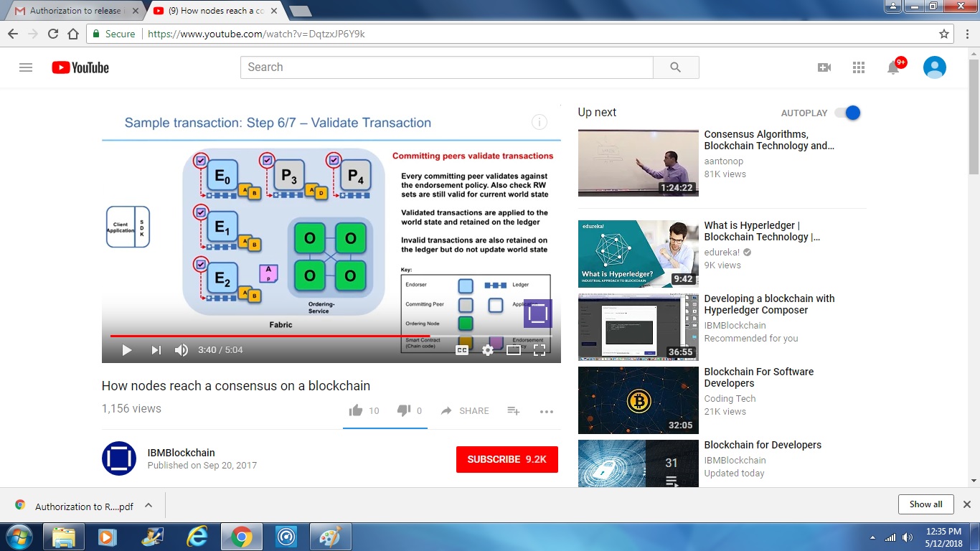Image resolution: width=980 pixels, height=551 pixels.
Task: Switch to theater mode
Action: pos(514,350)
